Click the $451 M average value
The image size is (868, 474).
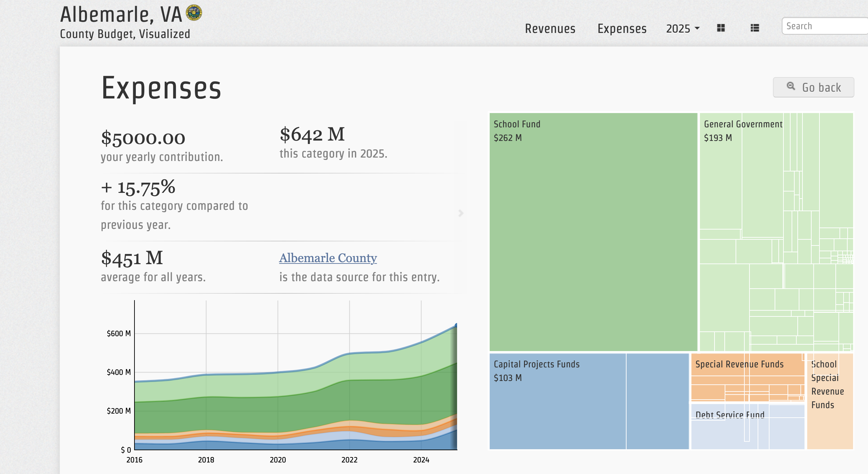pos(132,258)
